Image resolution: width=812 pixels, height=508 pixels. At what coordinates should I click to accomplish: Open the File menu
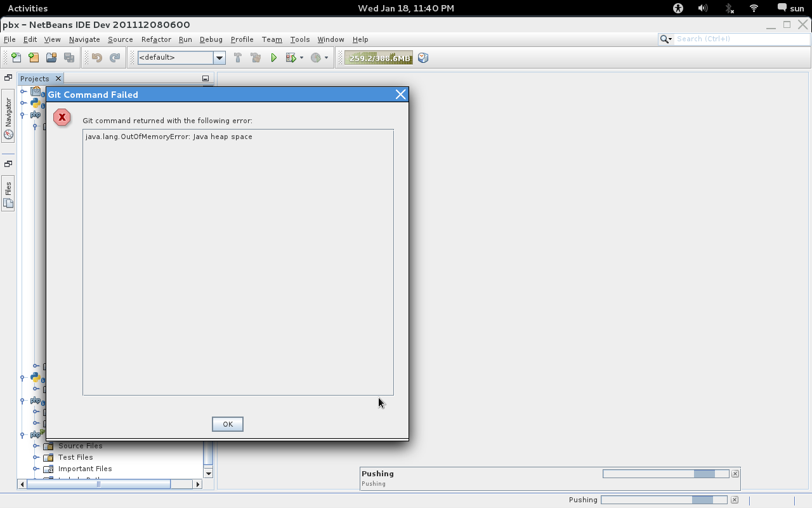click(x=10, y=39)
